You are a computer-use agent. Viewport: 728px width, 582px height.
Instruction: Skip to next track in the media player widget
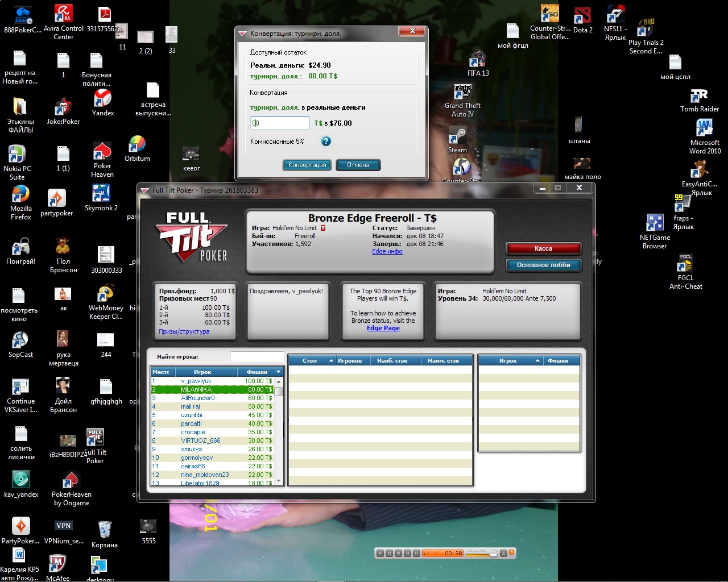point(416,553)
